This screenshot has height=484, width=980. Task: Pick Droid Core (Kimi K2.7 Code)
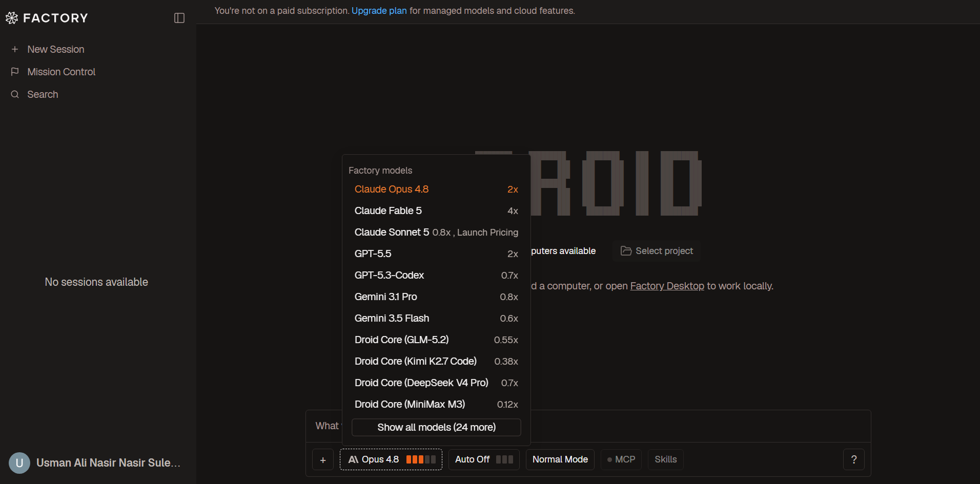(436, 362)
